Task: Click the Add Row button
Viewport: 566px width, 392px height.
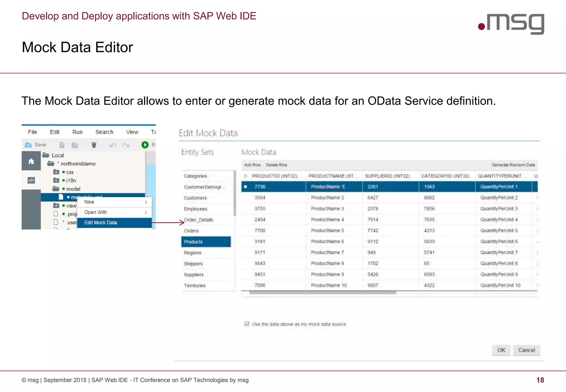Action: [252, 165]
